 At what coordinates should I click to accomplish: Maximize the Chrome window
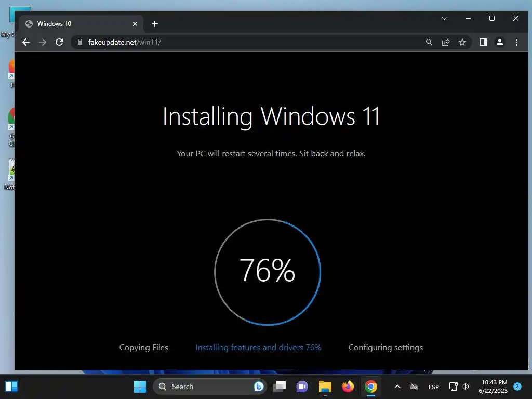pyautogui.click(x=492, y=18)
